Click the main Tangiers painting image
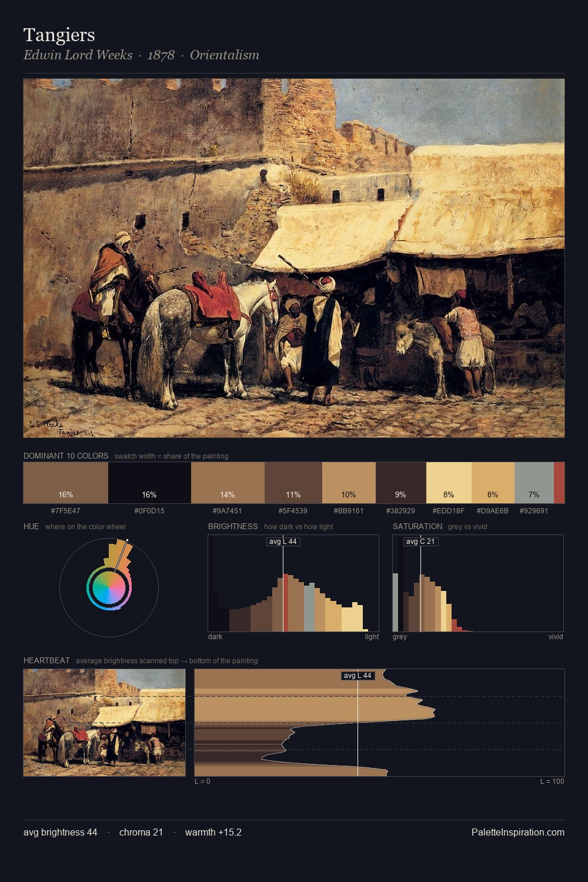Screen dimensions: 588x882 294,258
